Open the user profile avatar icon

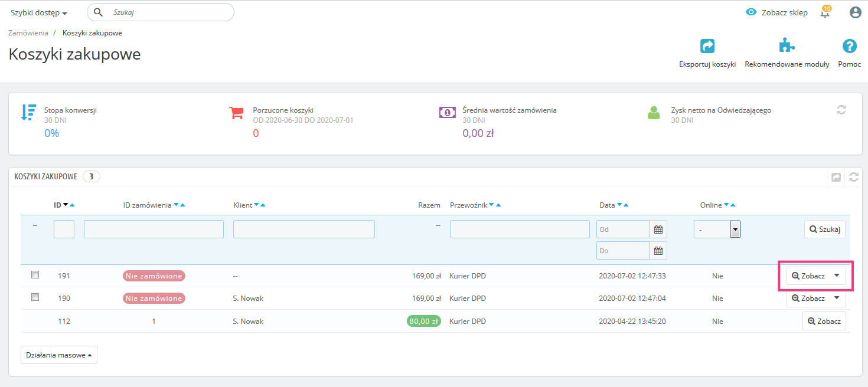pyautogui.click(x=855, y=12)
